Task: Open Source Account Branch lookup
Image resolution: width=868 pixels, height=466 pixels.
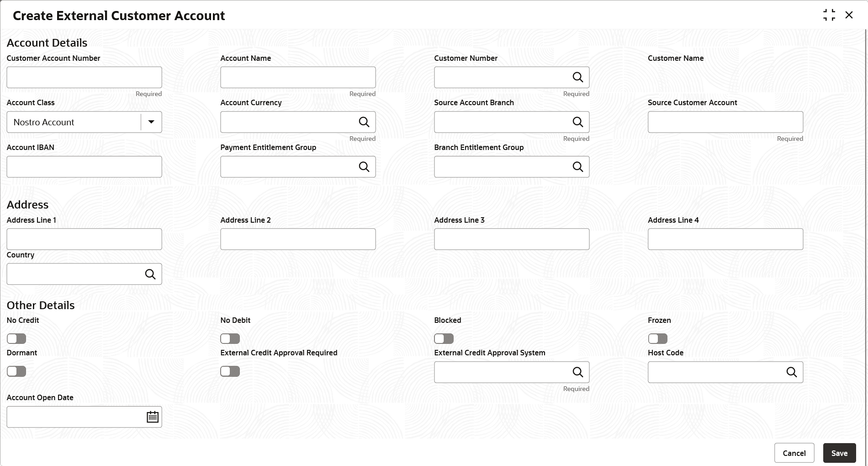Action: [x=577, y=122]
